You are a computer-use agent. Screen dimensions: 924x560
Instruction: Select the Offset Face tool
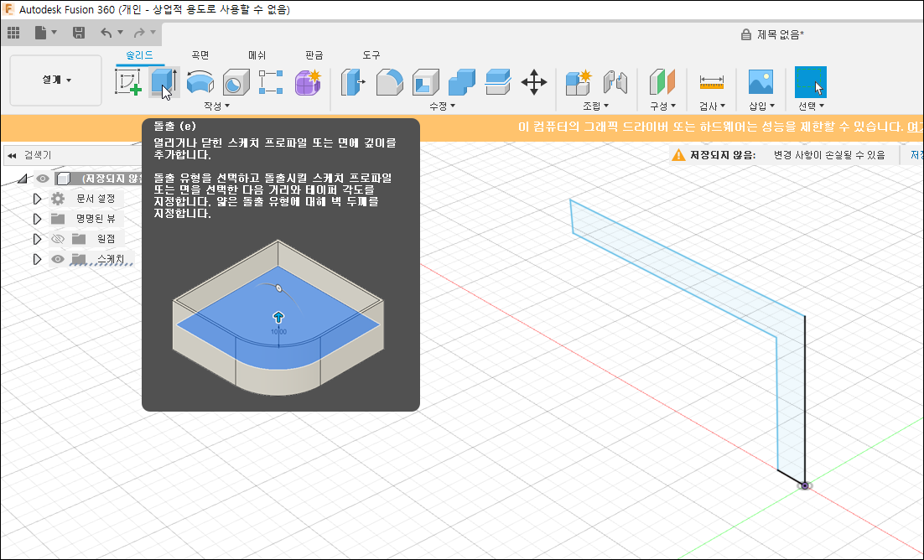[x=498, y=82]
